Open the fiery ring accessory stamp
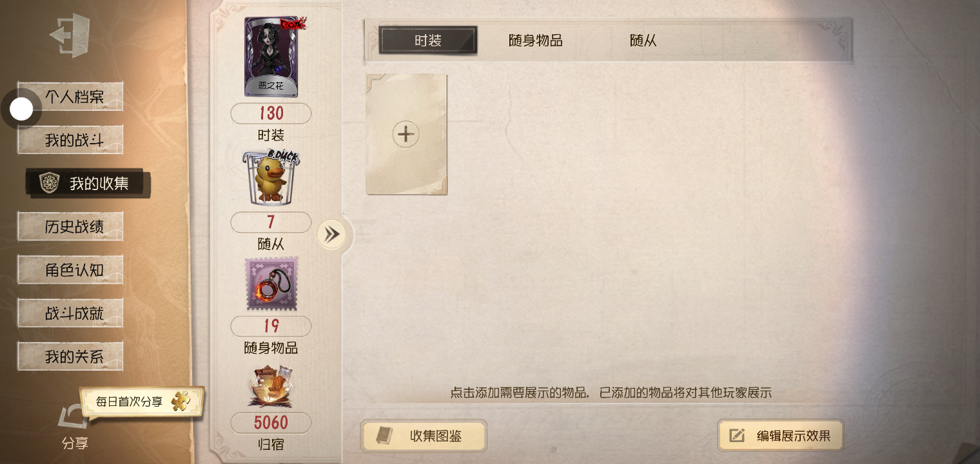This screenshot has height=464, width=980. tap(271, 284)
